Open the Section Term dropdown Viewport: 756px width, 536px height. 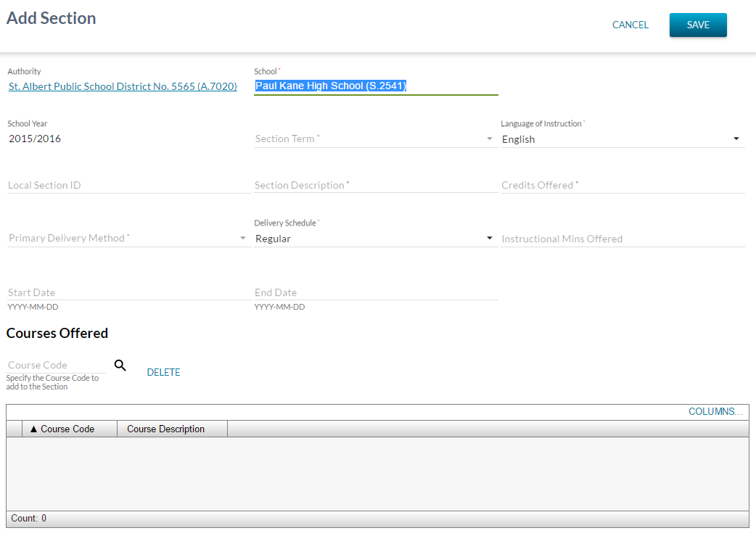(x=374, y=139)
